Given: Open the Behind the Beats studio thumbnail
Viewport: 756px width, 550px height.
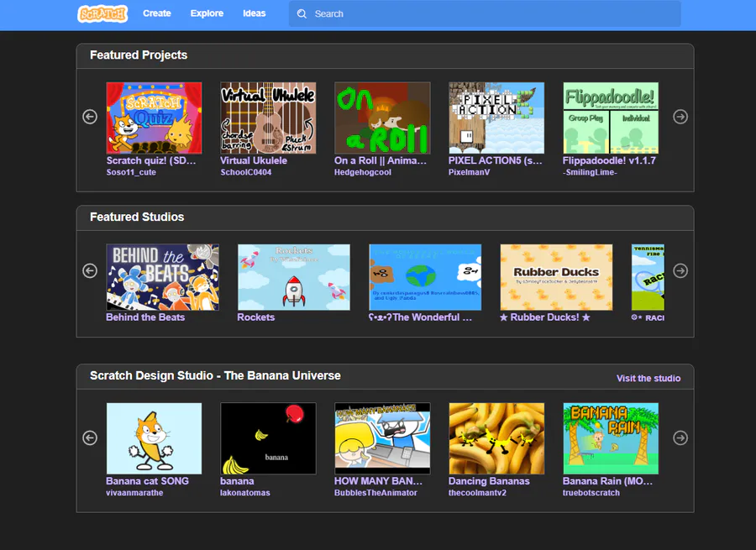Looking at the screenshot, I should (162, 277).
